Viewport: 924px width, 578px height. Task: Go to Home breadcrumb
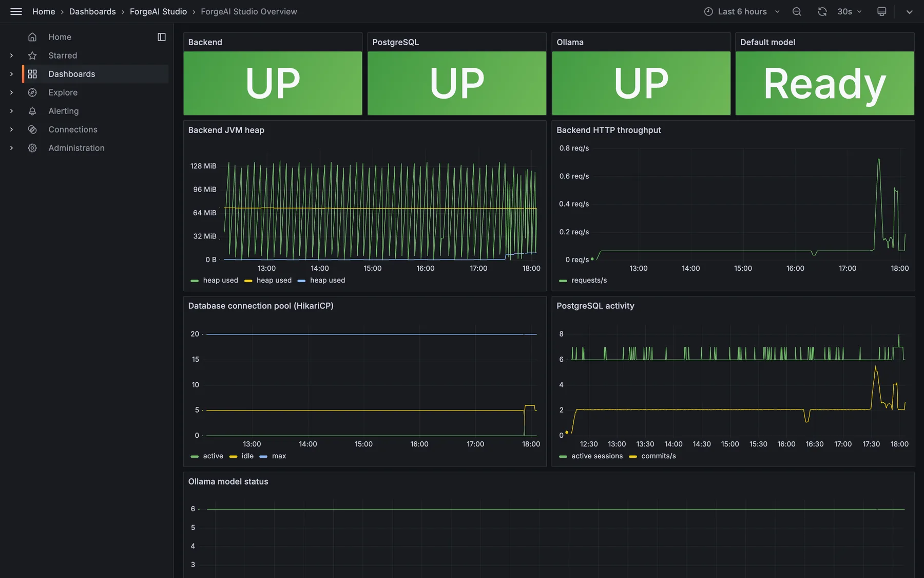coord(44,11)
